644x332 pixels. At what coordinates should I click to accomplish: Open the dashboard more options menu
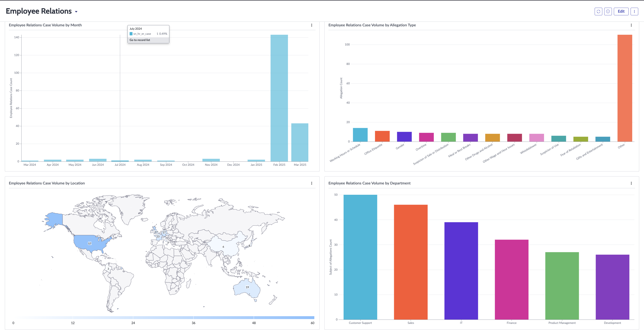[634, 11]
